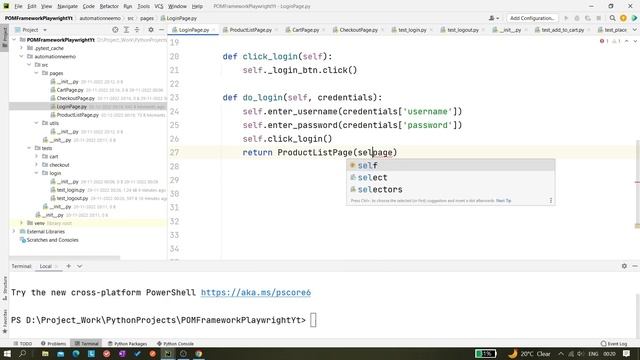Click Run with Coverage icon

point(588,18)
